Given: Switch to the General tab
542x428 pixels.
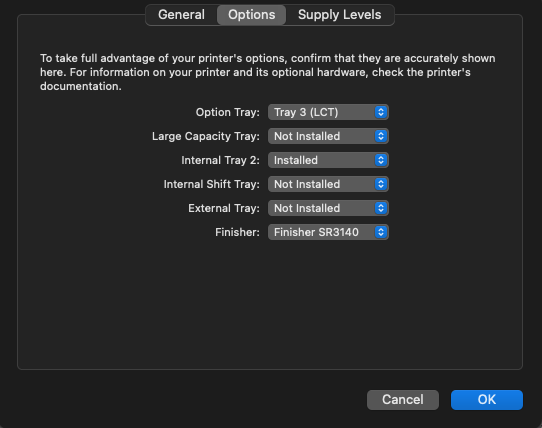Looking at the screenshot, I should click(181, 15).
